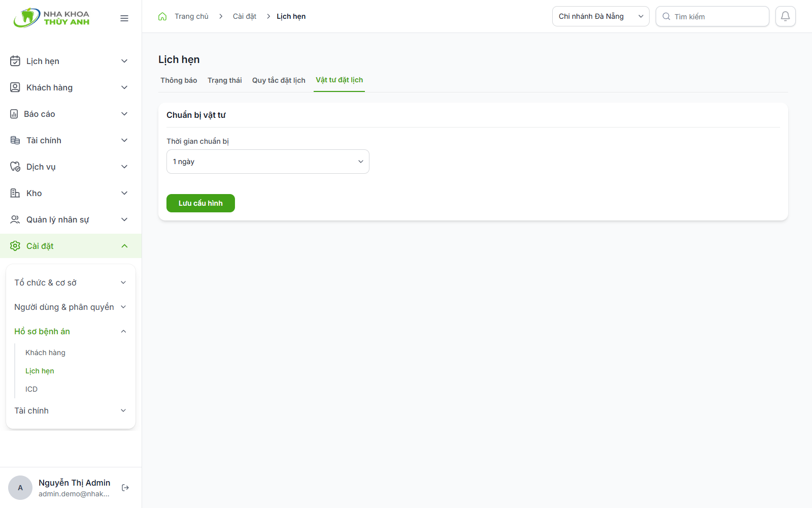Click the Khách hàng person icon
The image size is (812, 508).
coord(15,87)
